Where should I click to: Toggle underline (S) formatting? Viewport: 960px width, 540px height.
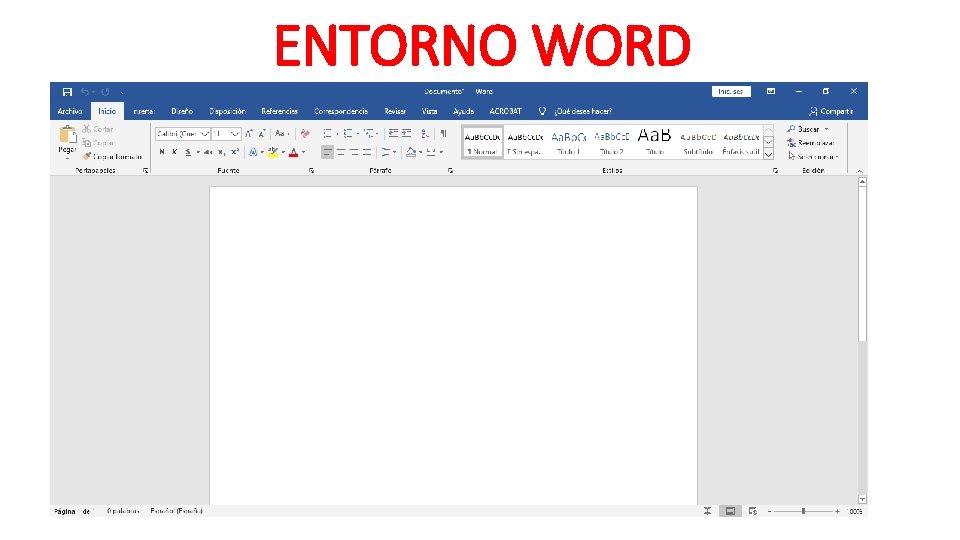point(188,152)
